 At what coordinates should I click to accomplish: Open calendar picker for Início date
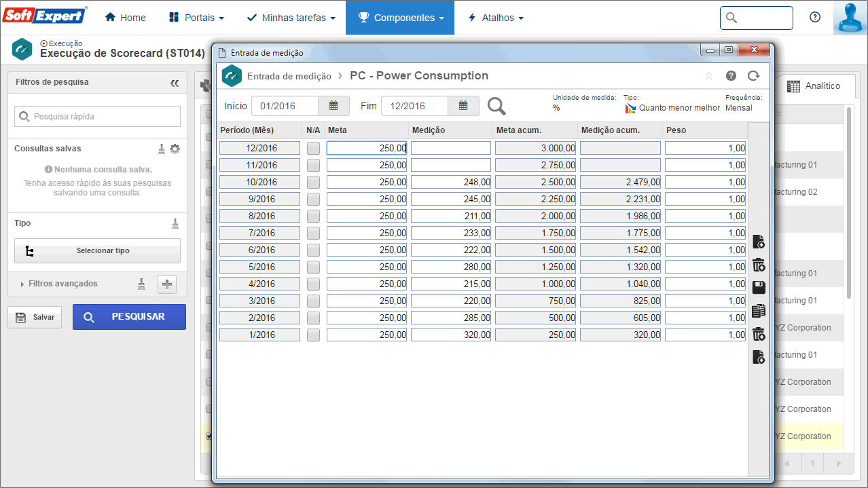(x=333, y=106)
